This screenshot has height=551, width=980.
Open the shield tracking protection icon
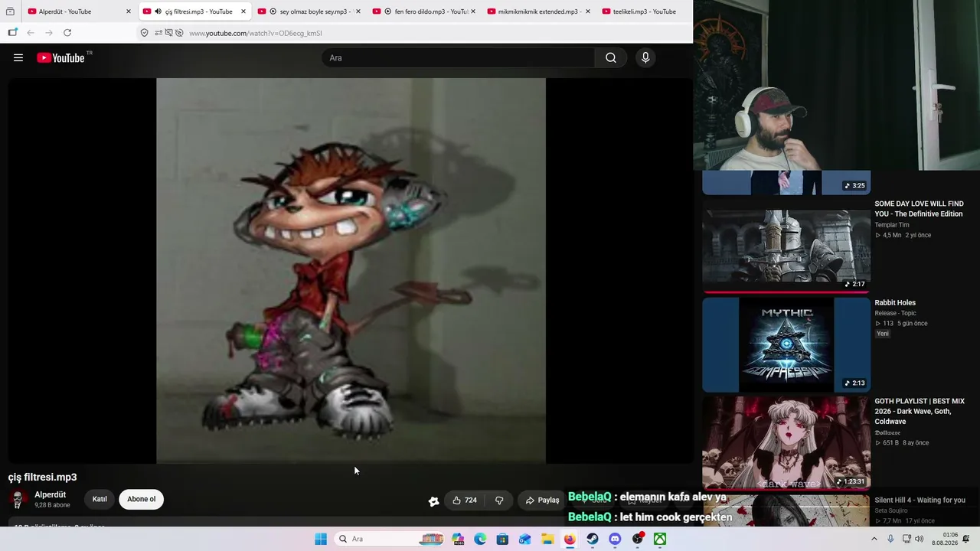tap(144, 33)
